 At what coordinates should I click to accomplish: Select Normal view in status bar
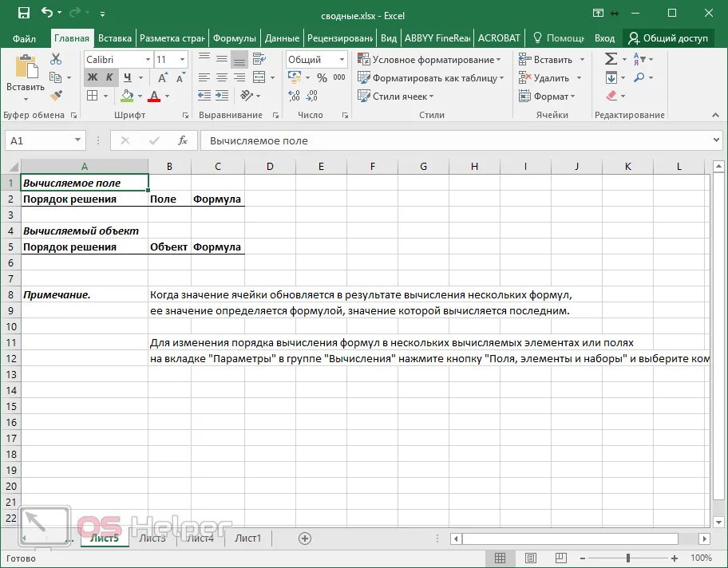pyautogui.click(x=500, y=558)
